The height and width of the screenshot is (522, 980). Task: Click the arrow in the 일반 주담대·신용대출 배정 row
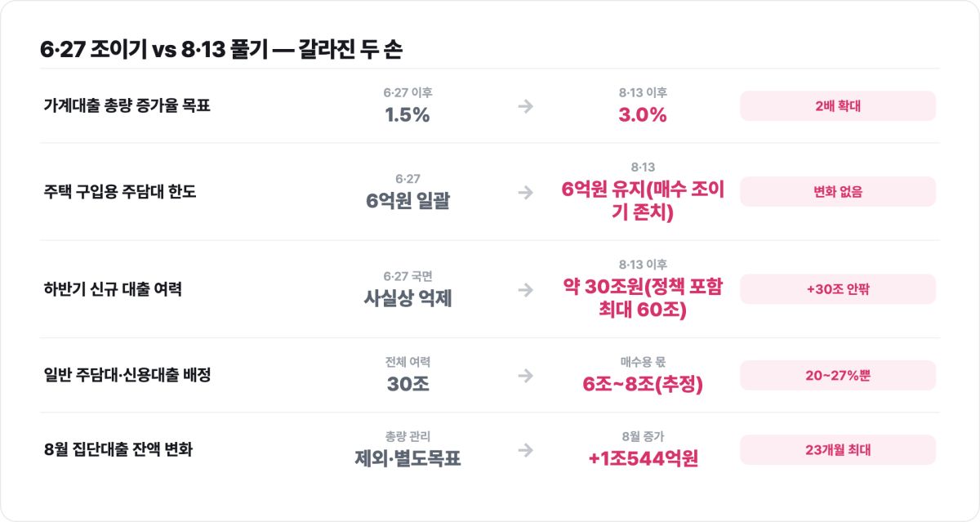coord(525,375)
